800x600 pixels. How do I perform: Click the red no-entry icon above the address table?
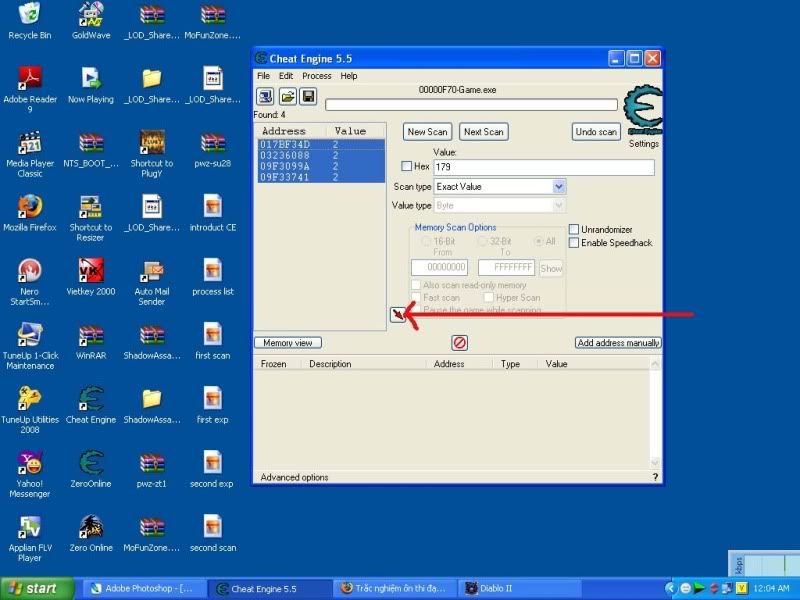pos(460,343)
